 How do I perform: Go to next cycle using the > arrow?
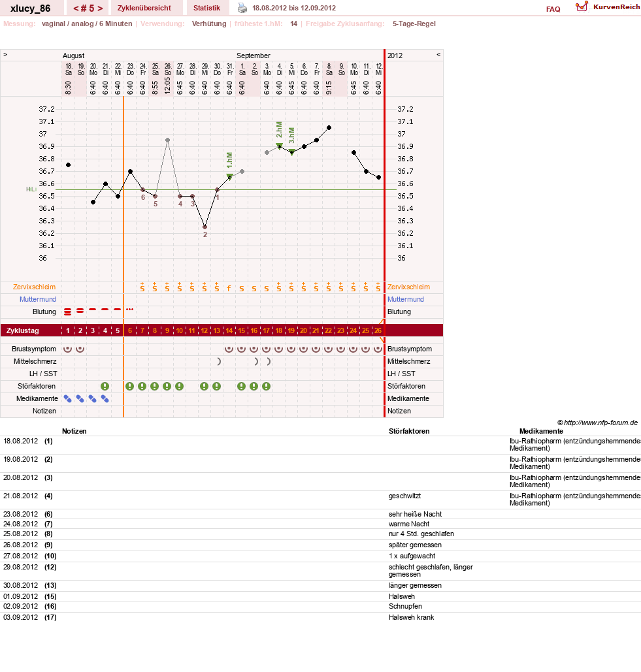pyautogui.click(x=100, y=8)
